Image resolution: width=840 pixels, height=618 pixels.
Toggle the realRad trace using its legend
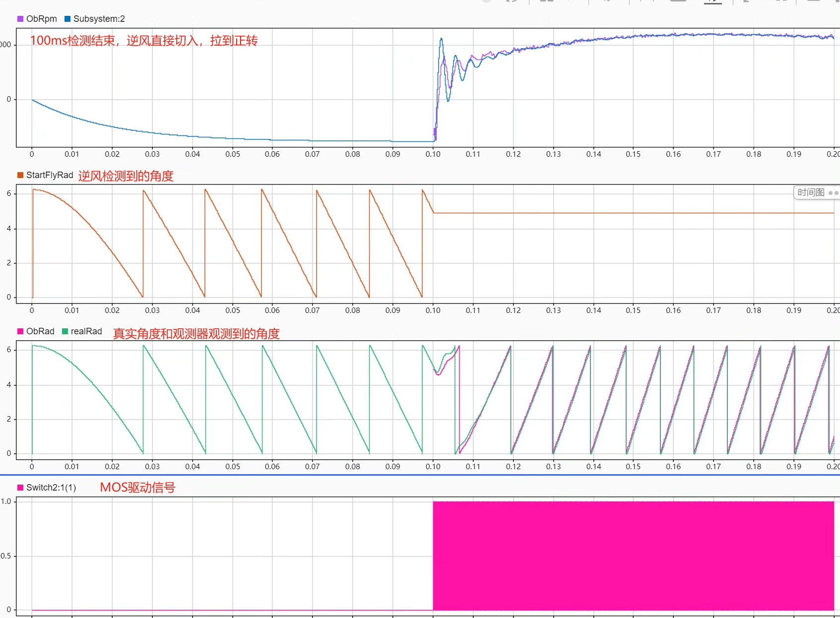pos(63,331)
